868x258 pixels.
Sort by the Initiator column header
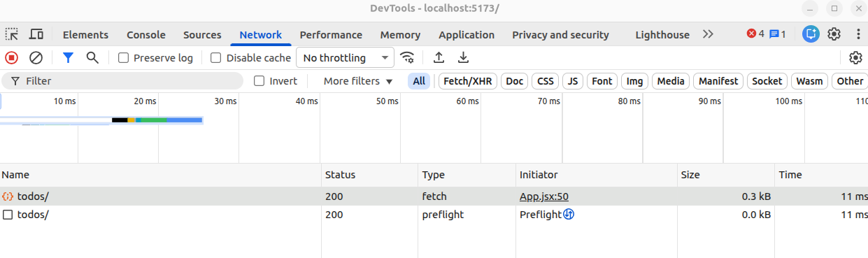[597, 175]
